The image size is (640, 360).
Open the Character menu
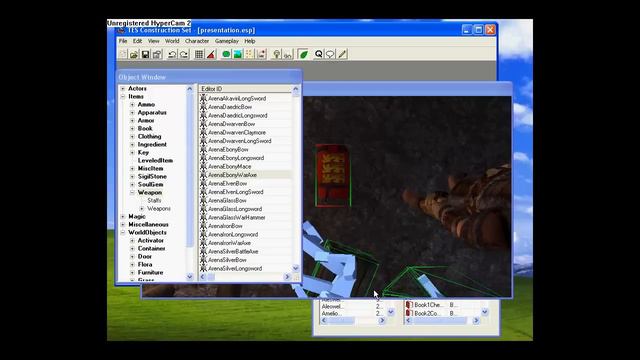click(x=197, y=41)
